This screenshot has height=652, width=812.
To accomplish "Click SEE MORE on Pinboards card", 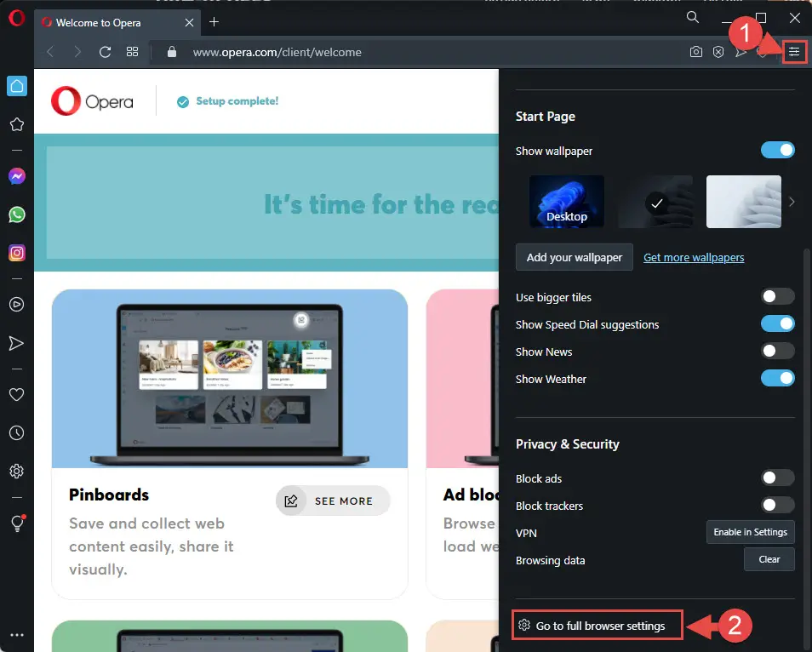I will 333,500.
